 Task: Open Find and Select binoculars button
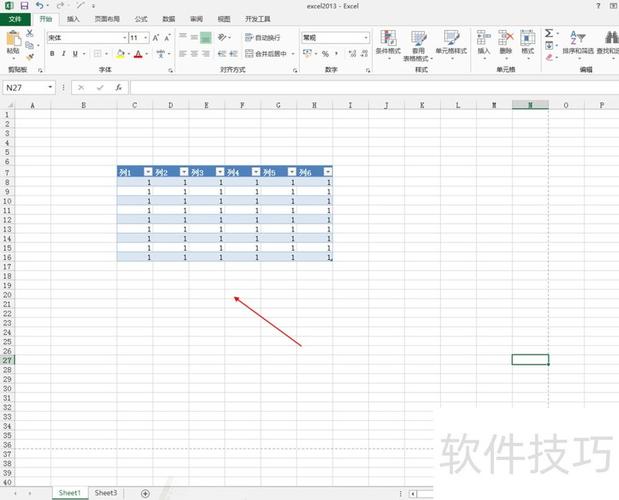click(610, 38)
